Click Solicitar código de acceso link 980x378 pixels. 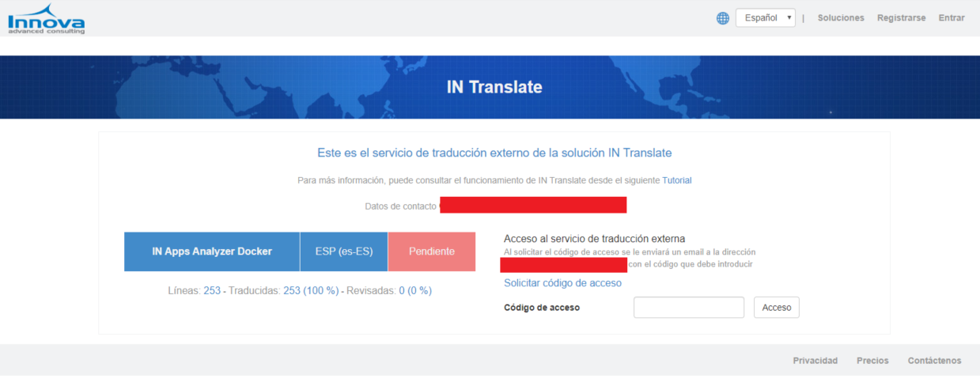pos(562,283)
